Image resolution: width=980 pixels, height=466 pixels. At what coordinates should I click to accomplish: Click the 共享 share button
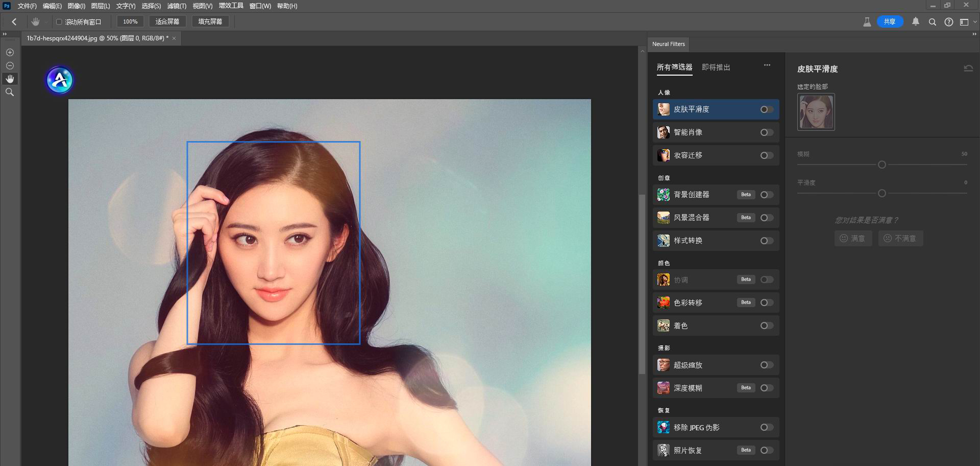pyautogui.click(x=890, y=21)
